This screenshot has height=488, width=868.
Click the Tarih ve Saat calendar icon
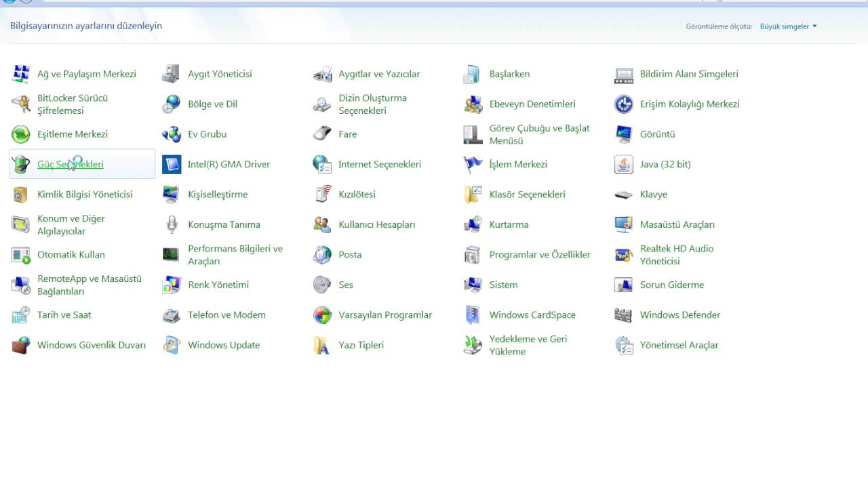pos(21,315)
